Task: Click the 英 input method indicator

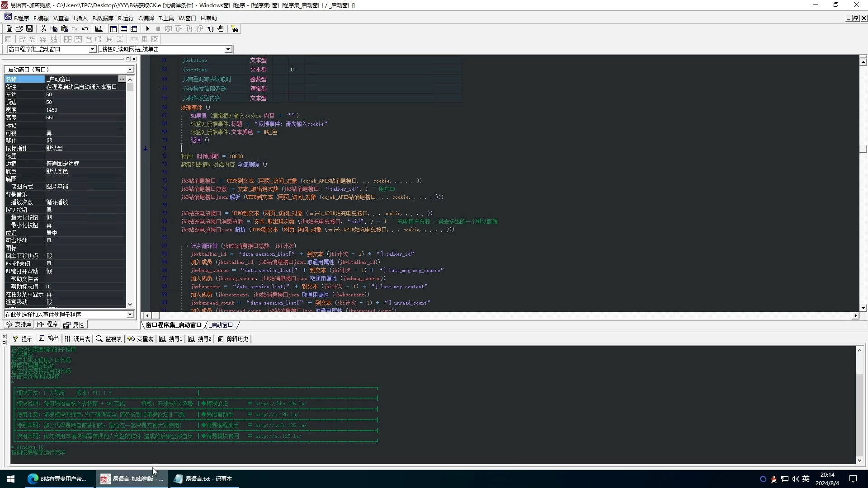Action: [x=806, y=479]
